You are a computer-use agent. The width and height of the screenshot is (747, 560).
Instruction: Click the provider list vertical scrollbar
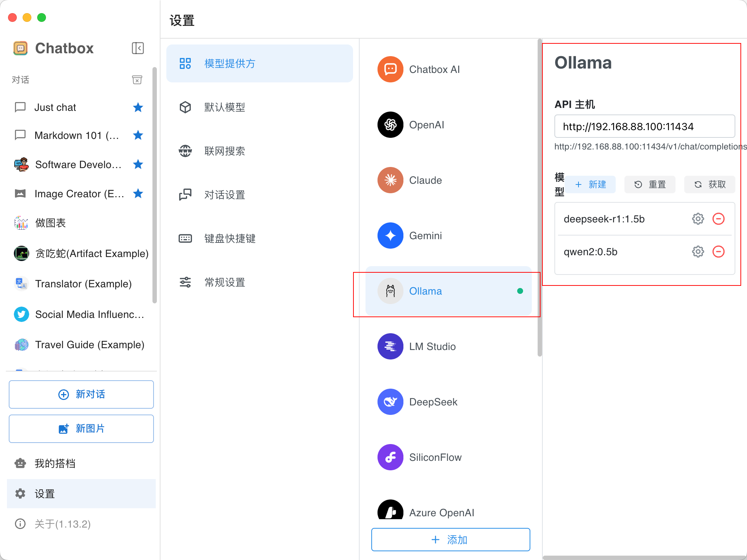click(x=540, y=198)
